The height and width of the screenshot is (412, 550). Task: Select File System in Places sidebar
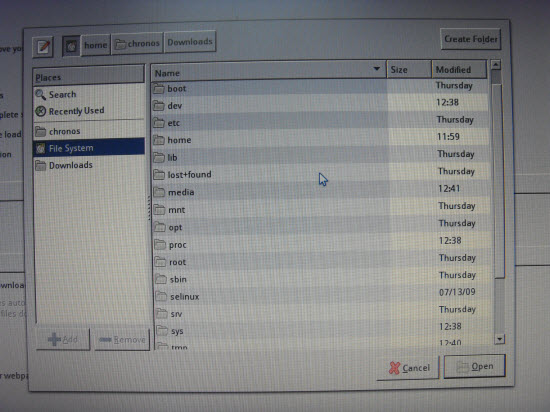[x=89, y=148]
